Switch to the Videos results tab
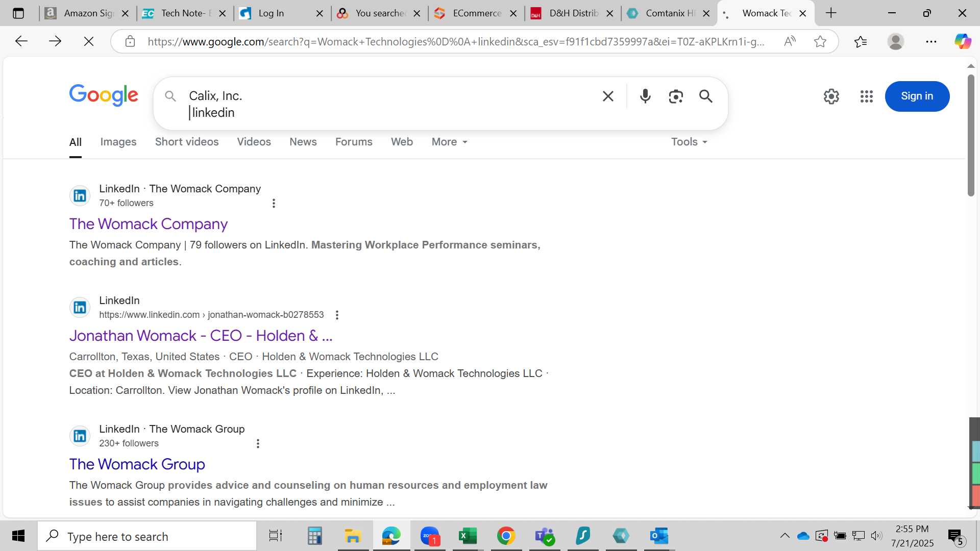The height and width of the screenshot is (551, 980). [x=254, y=142]
